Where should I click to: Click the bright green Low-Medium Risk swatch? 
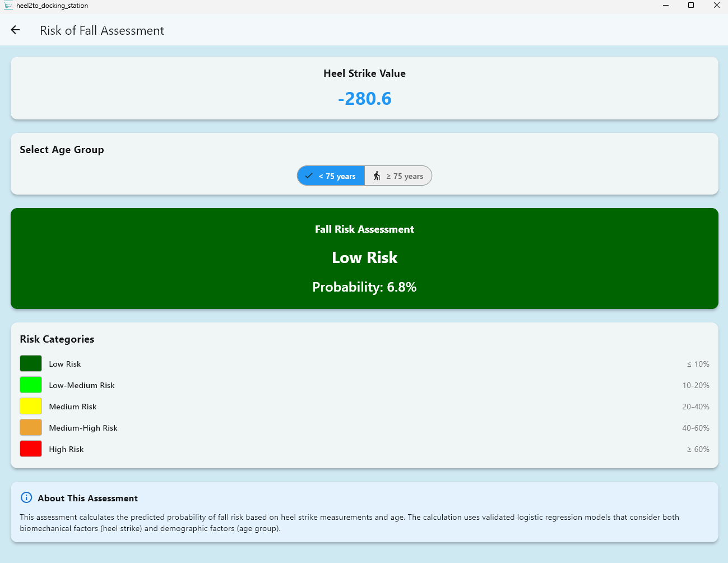31,385
